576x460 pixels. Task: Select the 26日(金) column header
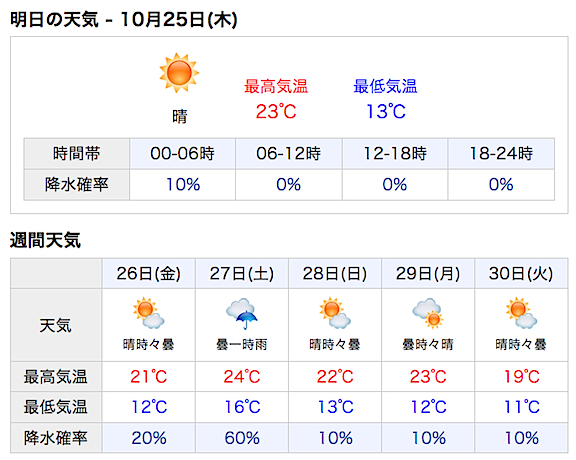pyautogui.click(x=148, y=274)
